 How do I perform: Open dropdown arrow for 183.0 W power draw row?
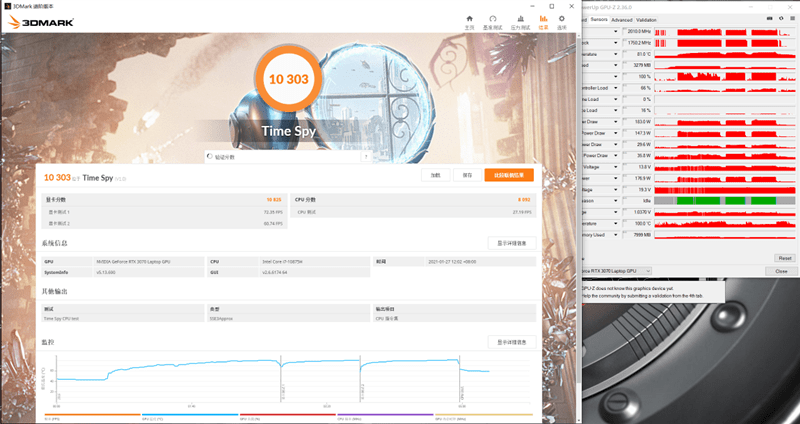(x=616, y=122)
